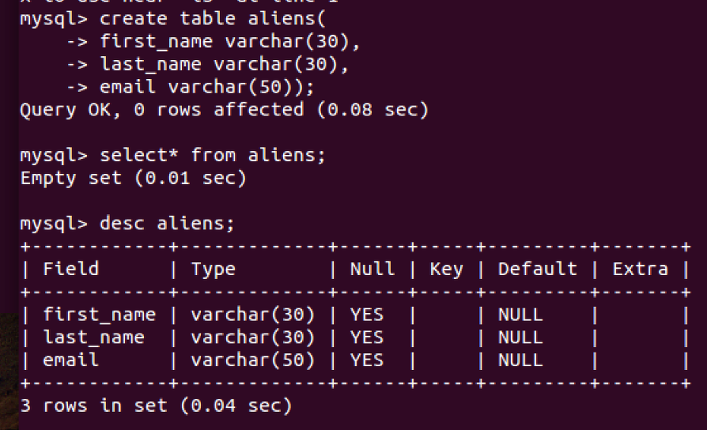Click the 'Extra' column header
The image size is (707, 430).
coord(640,269)
